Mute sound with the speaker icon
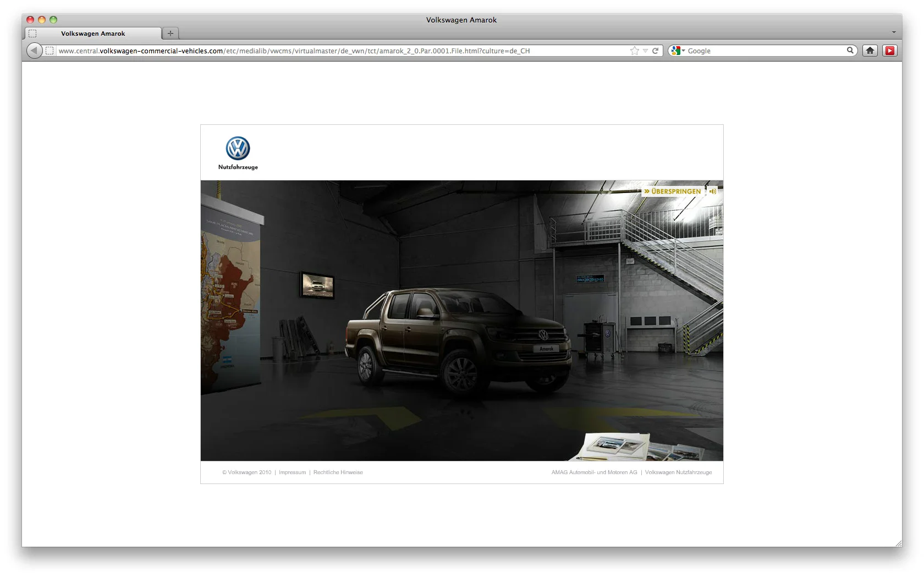 (713, 191)
